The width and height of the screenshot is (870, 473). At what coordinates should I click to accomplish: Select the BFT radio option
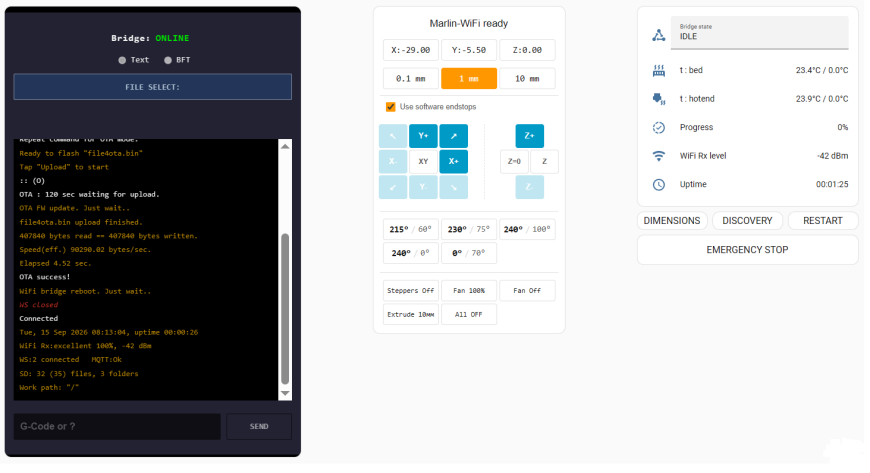[x=168, y=61]
